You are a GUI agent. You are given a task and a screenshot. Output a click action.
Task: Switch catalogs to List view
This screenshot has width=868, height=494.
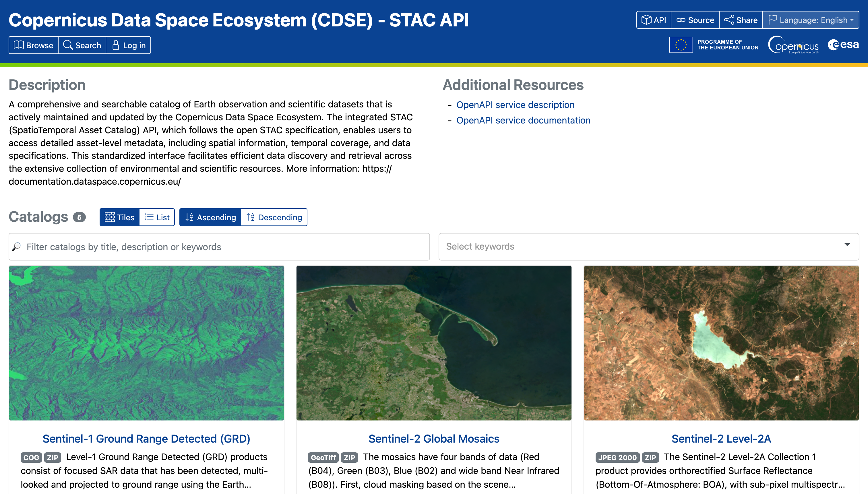coord(157,217)
